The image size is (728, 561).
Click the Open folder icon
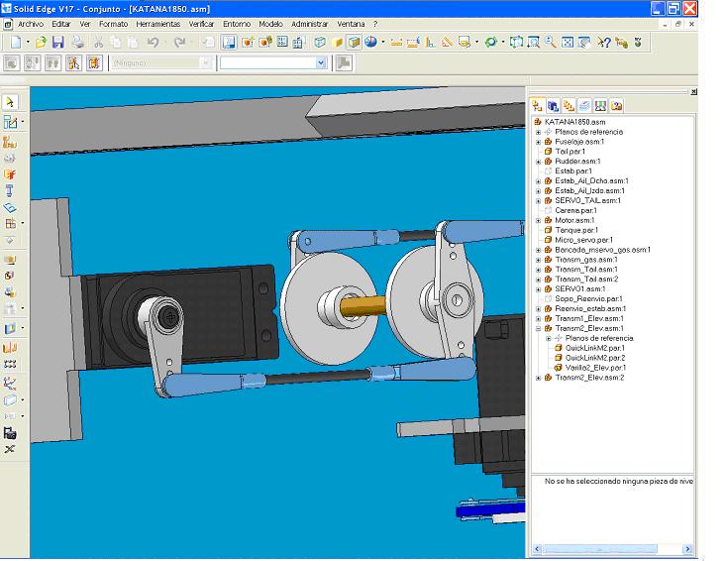pyautogui.click(x=41, y=43)
